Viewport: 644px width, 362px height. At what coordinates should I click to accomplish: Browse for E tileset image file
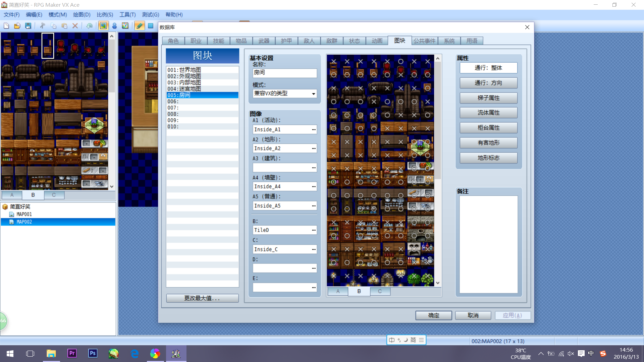pos(314,288)
